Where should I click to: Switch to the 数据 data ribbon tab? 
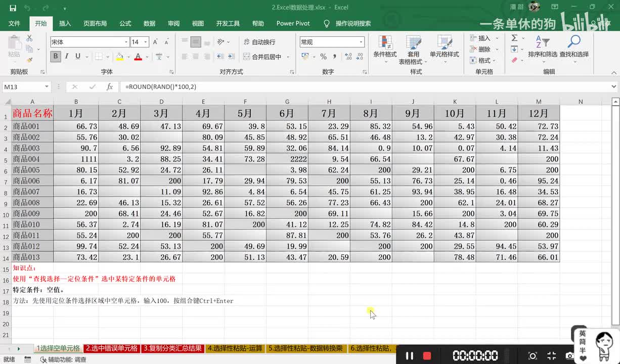tap(149, 23)
